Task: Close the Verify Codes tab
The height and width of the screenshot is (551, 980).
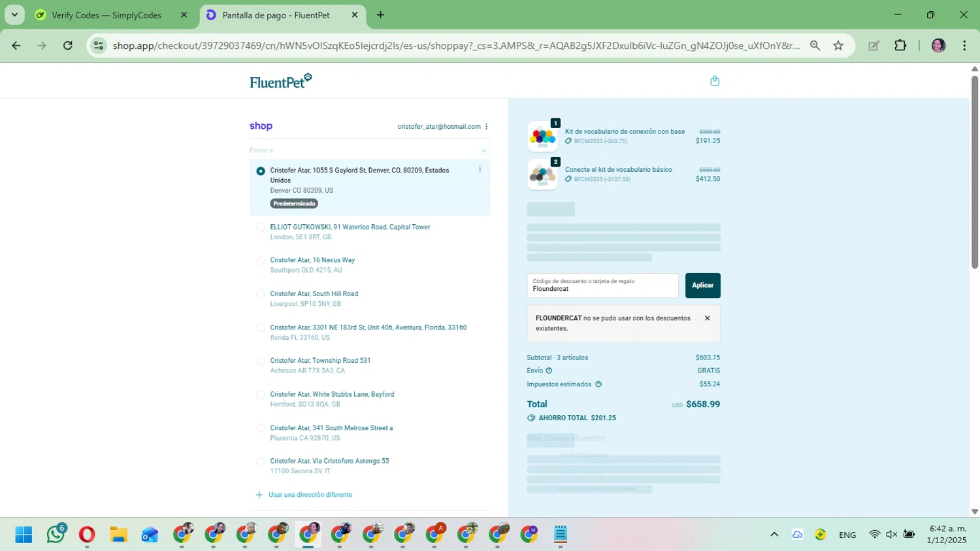Action: [x=184, y=15]
